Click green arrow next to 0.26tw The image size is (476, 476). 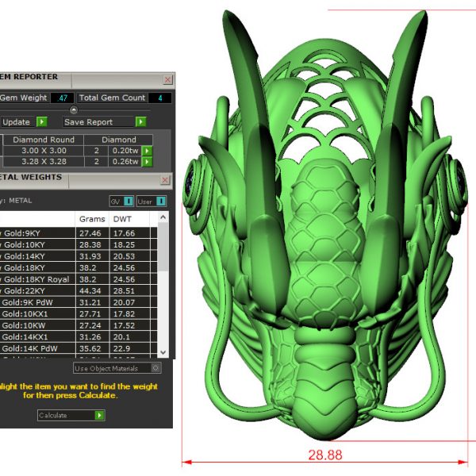coord(147,162)
